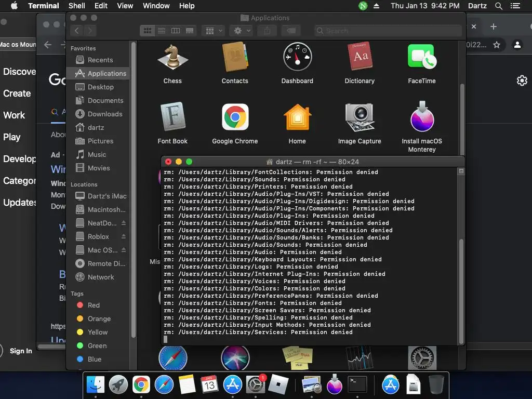
Task: Click the Finder Search field
Action: pos(388,31)
